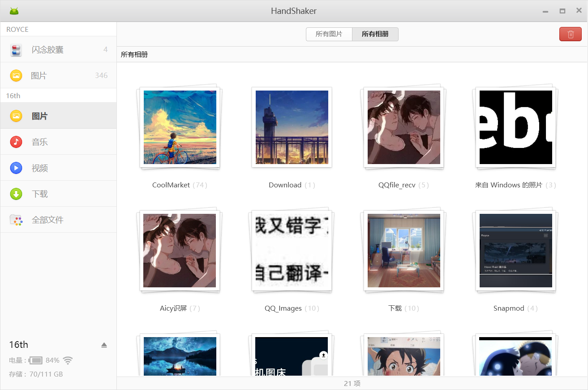588x390 pixels.
Task: Open the green 下载 download icon
Action: 16,194
